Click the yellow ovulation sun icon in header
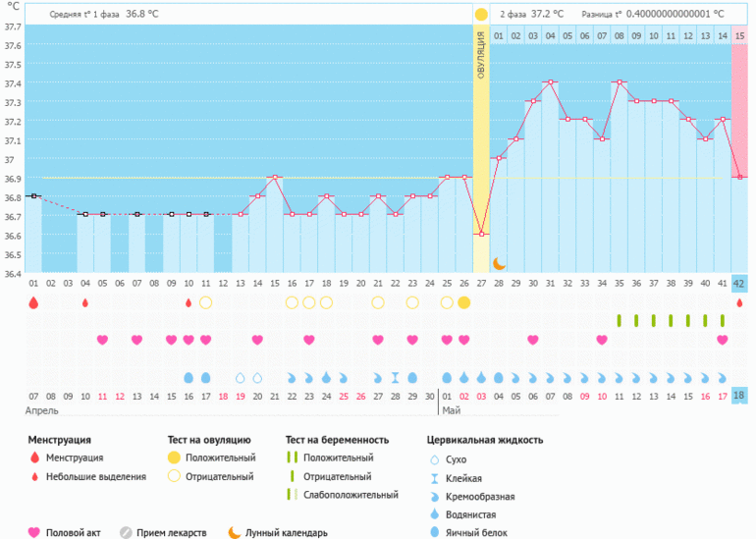Image resolution: width=756 pixels, height=539 pixels. (x=481, y=15)
